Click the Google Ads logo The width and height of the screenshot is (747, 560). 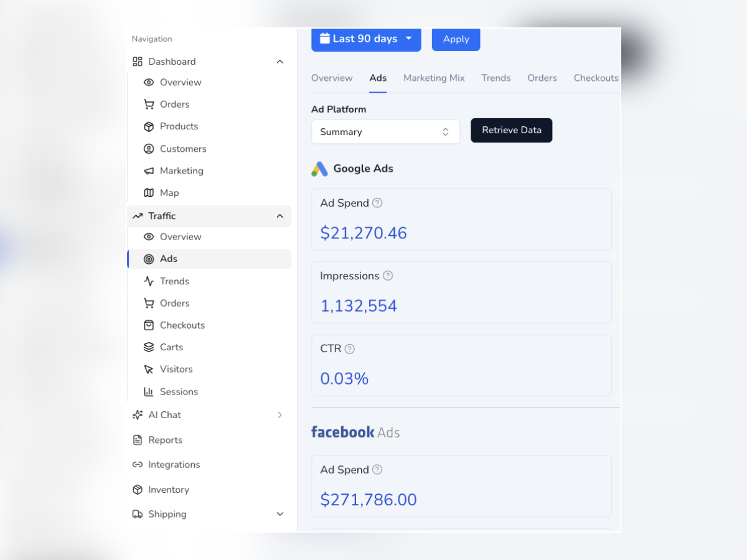coord(319,169)
